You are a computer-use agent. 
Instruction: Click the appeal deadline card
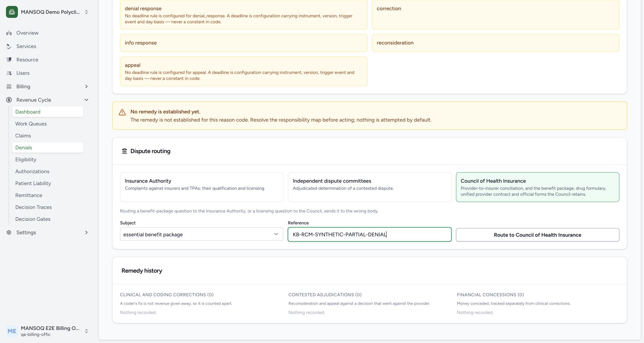click(x=243, y=71)
